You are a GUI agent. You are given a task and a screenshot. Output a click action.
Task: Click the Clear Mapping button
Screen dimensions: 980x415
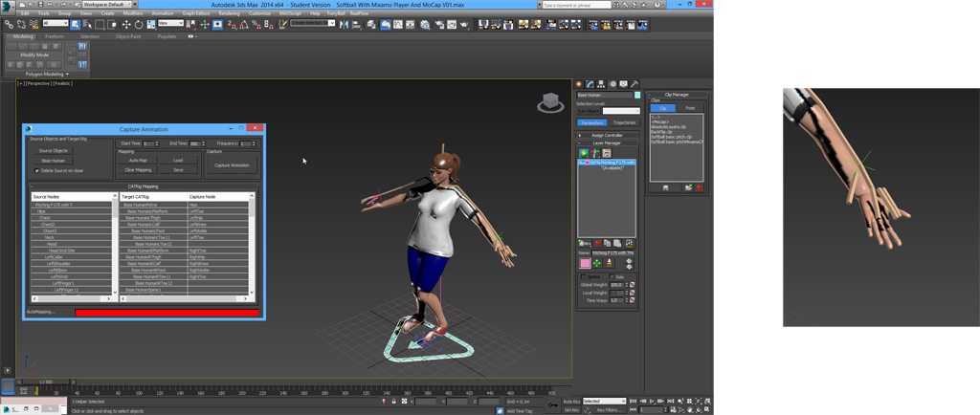point(138,170)
